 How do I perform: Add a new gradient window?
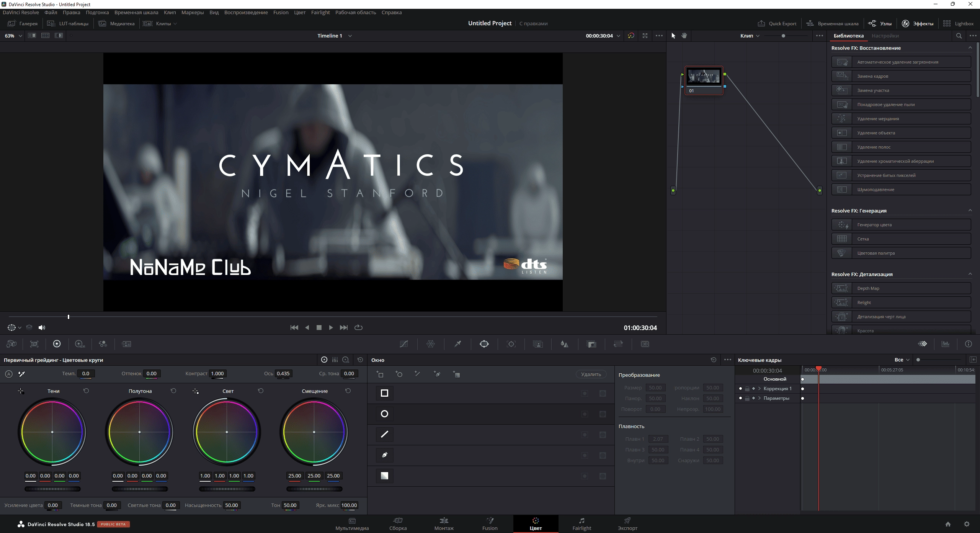click(x=456, y=374)
